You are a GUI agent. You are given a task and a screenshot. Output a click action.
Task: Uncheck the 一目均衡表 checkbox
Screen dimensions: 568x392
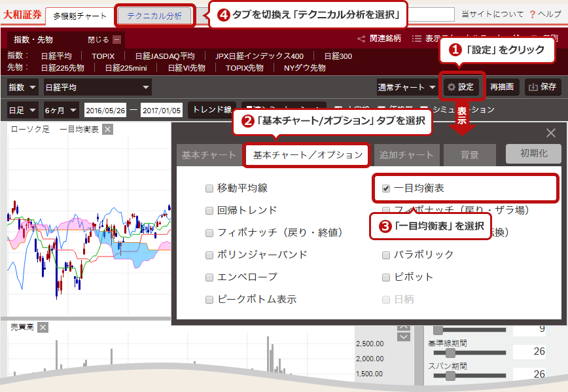click(386, 188)
